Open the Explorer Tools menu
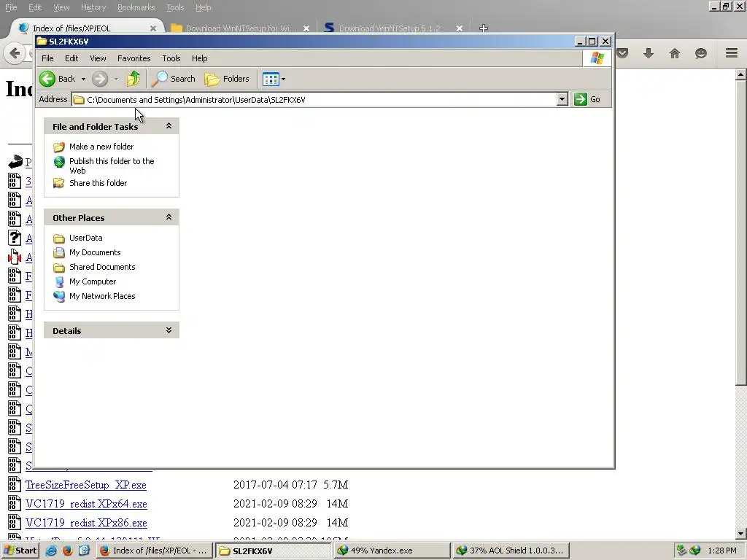The image size is (747, 560). pos(171,58)
